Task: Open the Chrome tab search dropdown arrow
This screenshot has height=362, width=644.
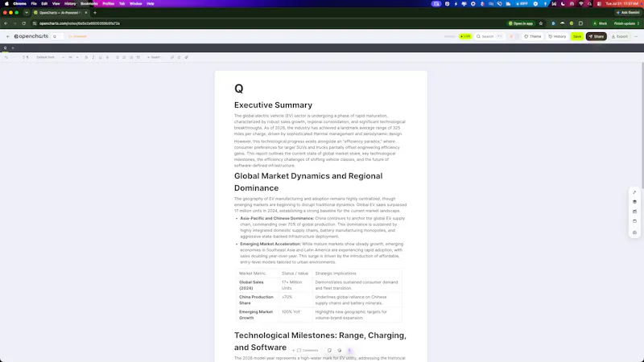Action: 27,13
